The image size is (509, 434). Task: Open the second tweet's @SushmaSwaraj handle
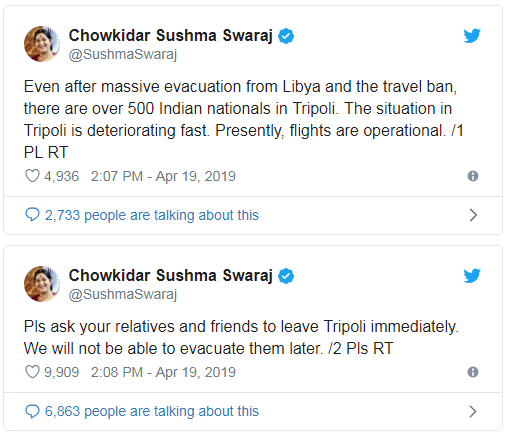click(123, 294)
